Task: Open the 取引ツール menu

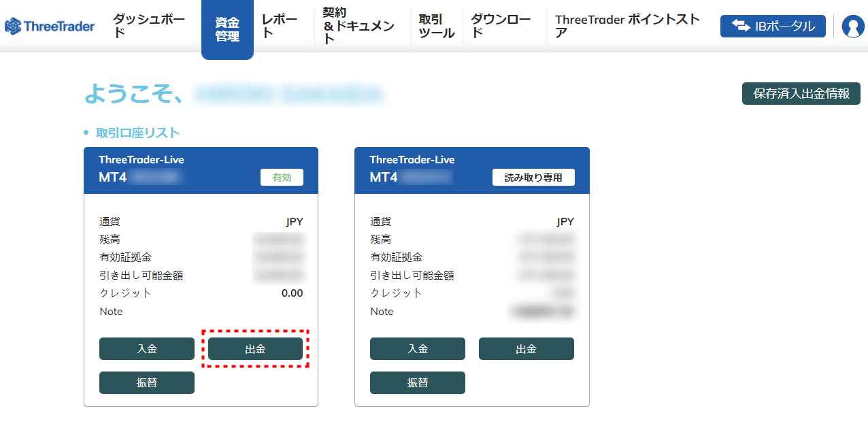Action: (437, 26)
